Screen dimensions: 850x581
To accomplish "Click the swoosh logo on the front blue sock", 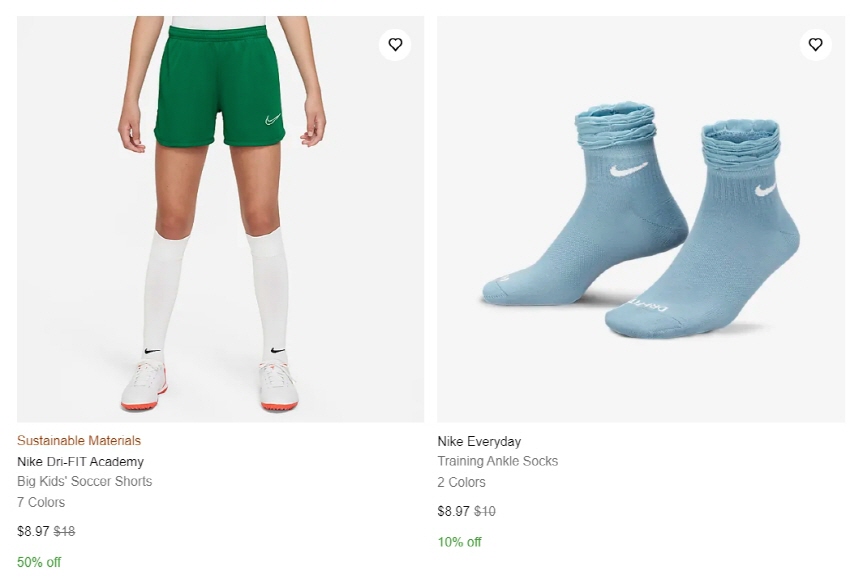I will click(x=765, y=189).
